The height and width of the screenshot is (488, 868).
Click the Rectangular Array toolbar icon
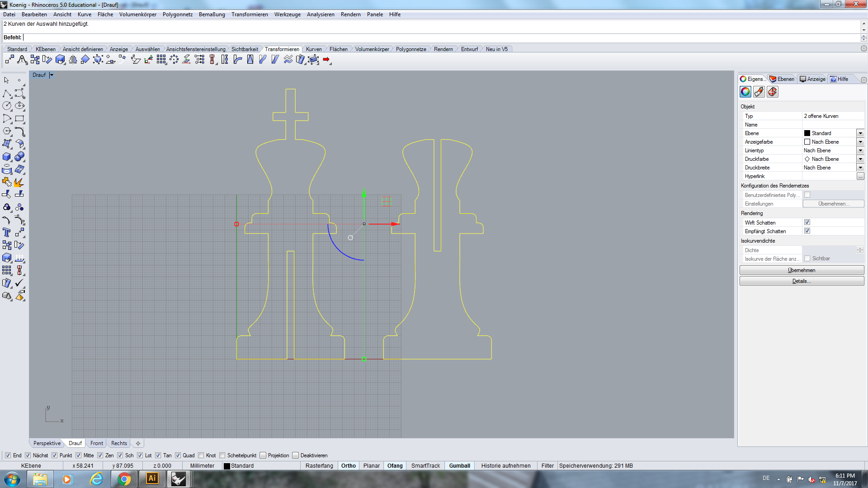click(x=161, y=60)
